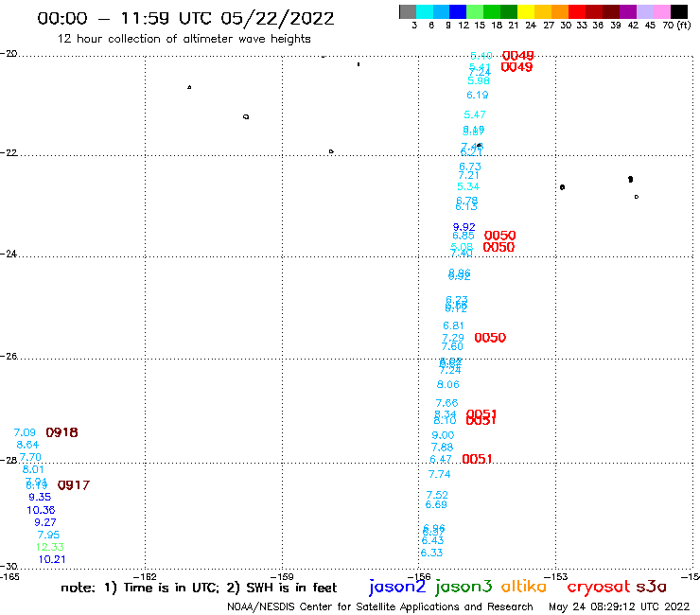Click the wave height value '5.34'

(x=468, y=186)
